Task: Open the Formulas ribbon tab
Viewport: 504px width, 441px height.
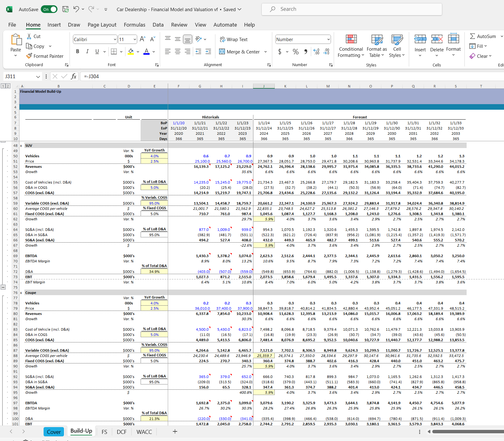Action: (x=134, y=25)
